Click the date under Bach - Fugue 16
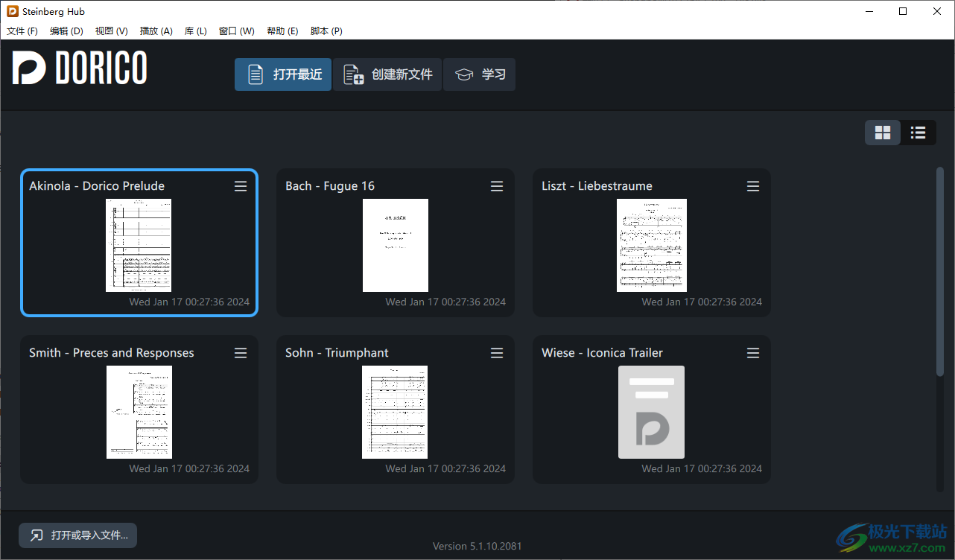The image size is (955, 560). pos(445,302)
